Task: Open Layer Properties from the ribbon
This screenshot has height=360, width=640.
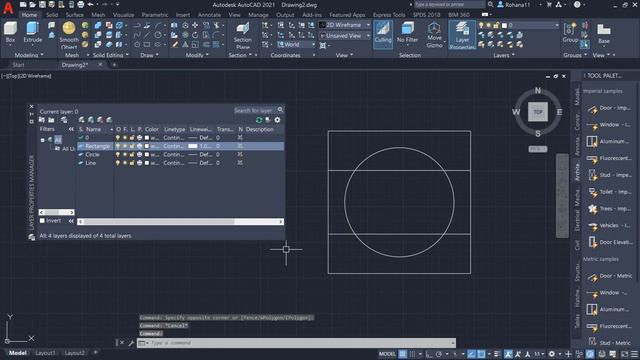Action: (462, 35)
